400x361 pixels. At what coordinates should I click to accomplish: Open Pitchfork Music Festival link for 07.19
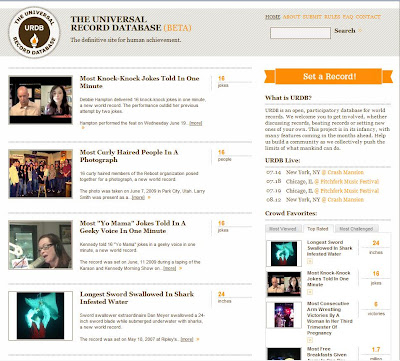click(346, 191)
